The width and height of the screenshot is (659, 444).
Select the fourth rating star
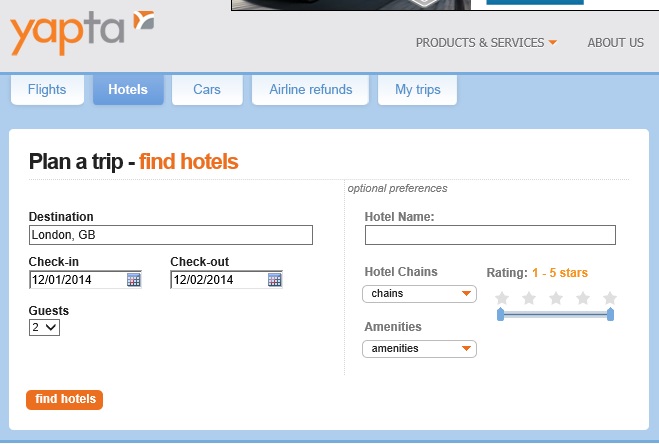(x=583, y=298)
